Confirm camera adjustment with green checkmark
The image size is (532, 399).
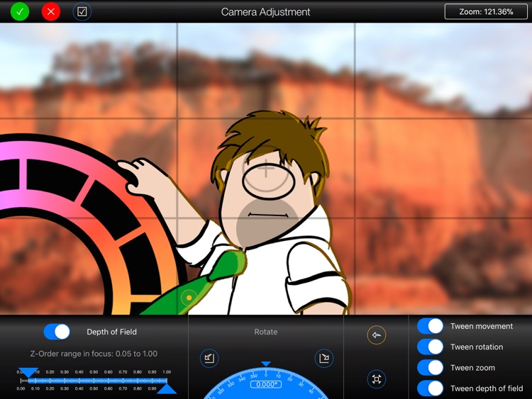point(20,11)
